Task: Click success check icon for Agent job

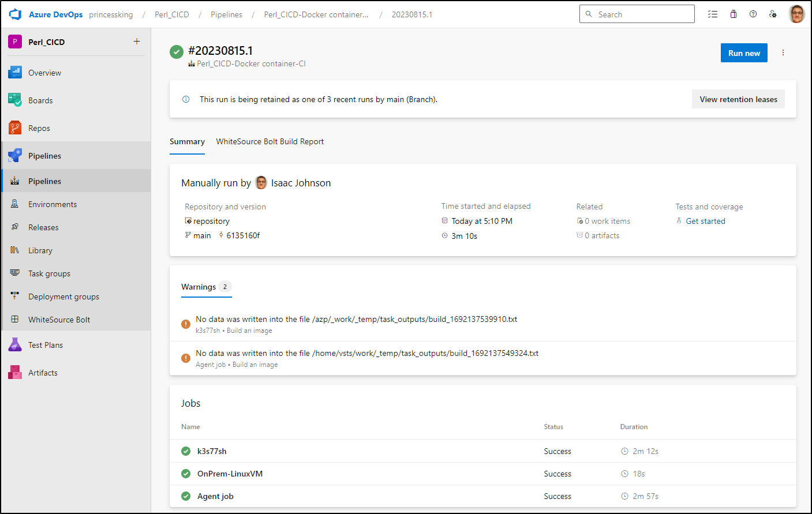Action: tap(186, 496)
